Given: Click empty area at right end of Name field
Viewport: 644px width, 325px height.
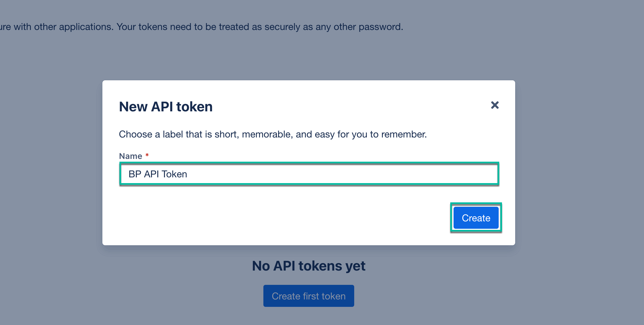Looking at the screenshot, I should [x=440, y=174].
